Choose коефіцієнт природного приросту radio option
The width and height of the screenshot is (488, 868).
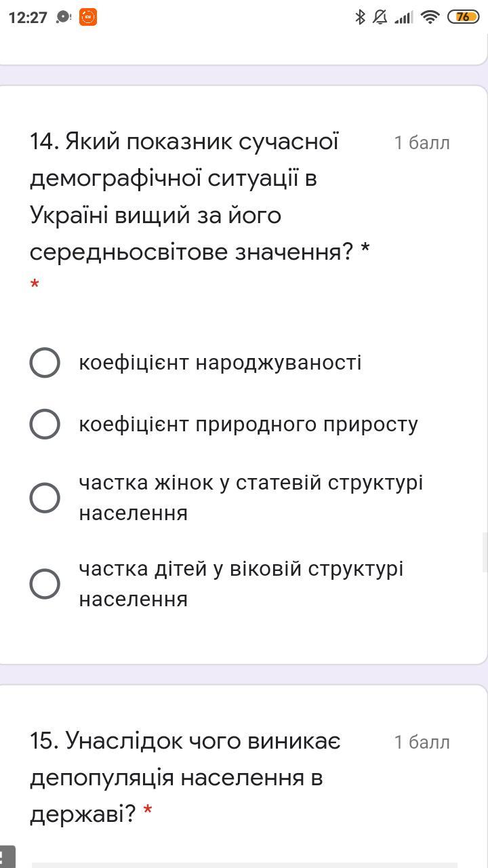(45, 424)
